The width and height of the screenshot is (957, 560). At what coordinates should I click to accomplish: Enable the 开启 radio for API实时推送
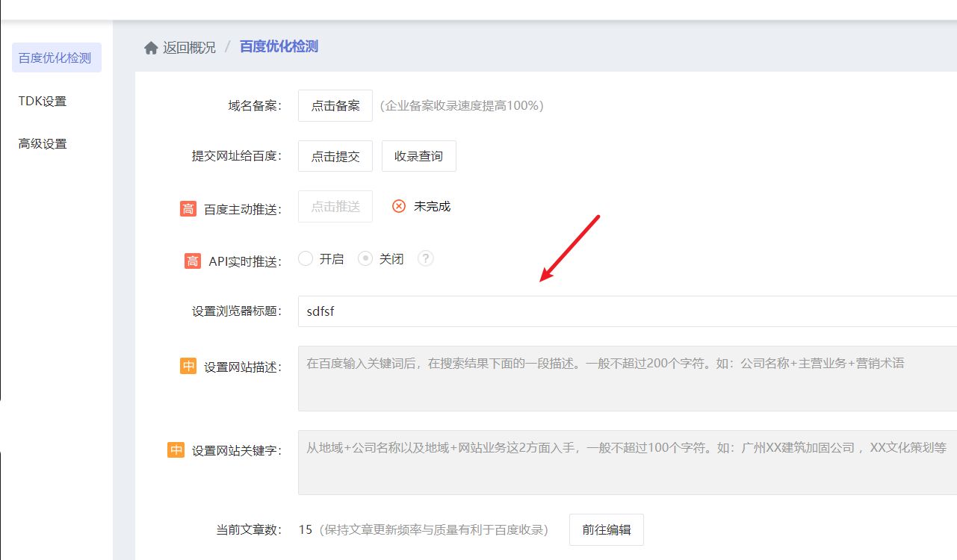pos(306,258)
